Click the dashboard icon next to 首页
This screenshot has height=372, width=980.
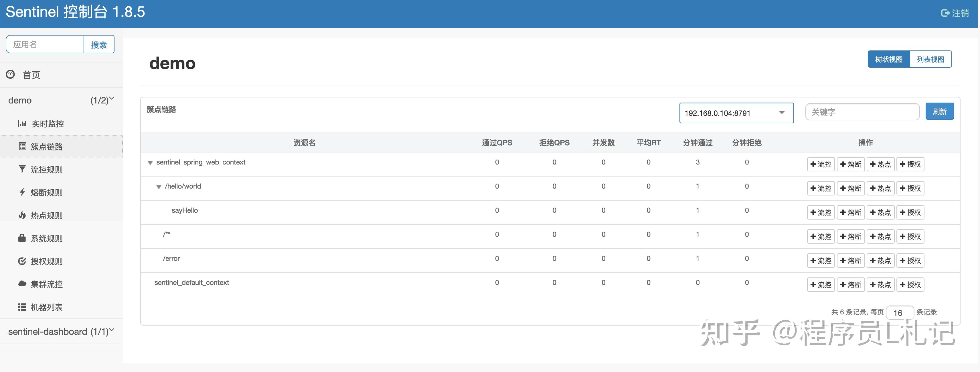11,75
